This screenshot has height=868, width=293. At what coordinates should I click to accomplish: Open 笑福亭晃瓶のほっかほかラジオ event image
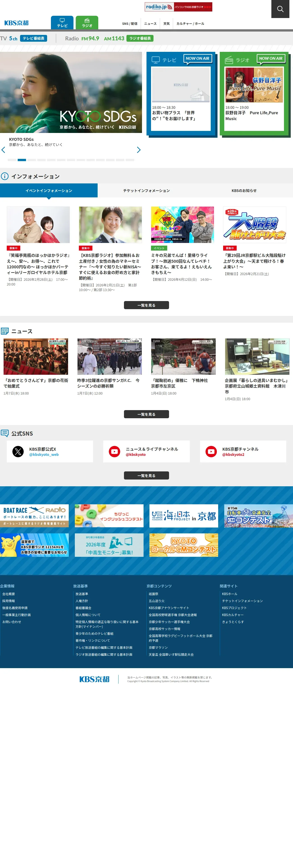pyautogui.click(x=39, y=225)
